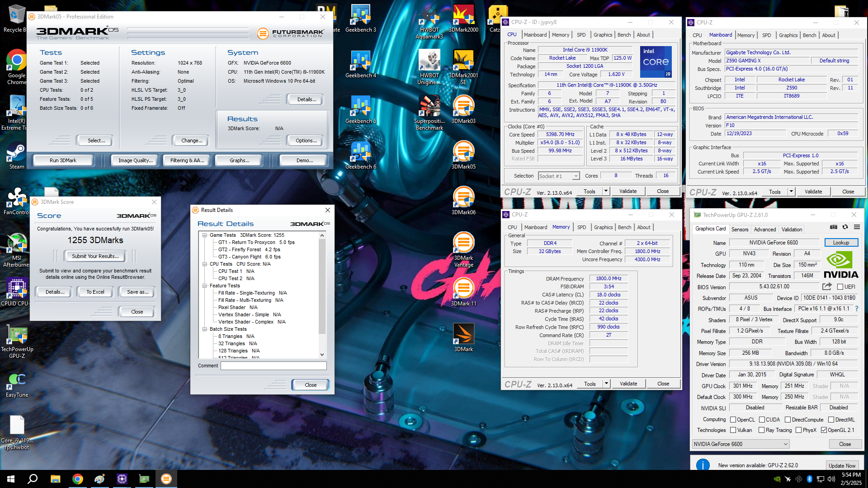Image resolution: width=868 pixels, height=488 pixels.
Task: Open the Socket #1 selection dropdown in CPU-Z
Action: [x=559, y=176]
